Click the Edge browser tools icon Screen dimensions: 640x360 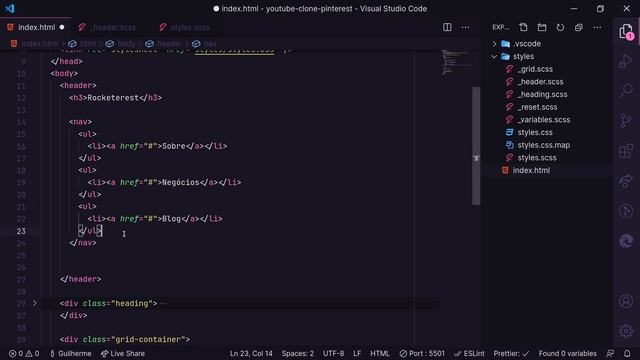click(x=626, y=241)
